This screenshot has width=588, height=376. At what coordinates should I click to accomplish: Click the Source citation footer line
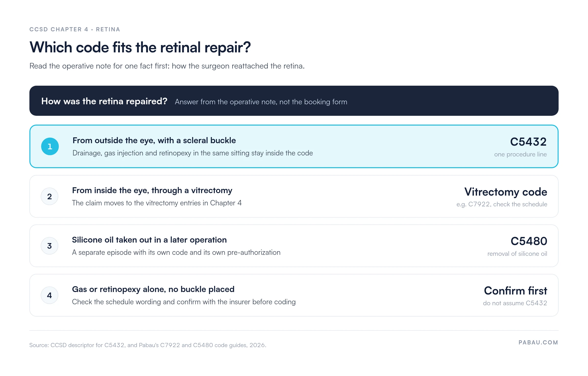[x=148, y=345]
